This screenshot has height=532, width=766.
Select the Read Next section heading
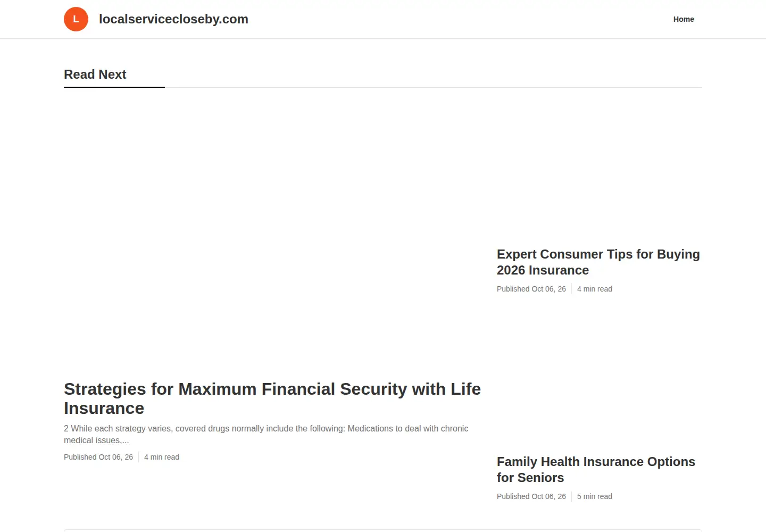tap(95, 74)
